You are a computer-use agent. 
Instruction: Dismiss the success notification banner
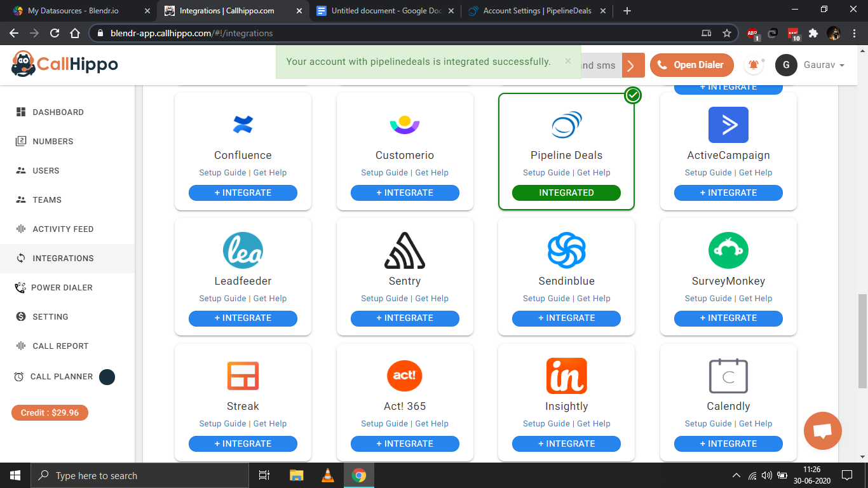568,61
